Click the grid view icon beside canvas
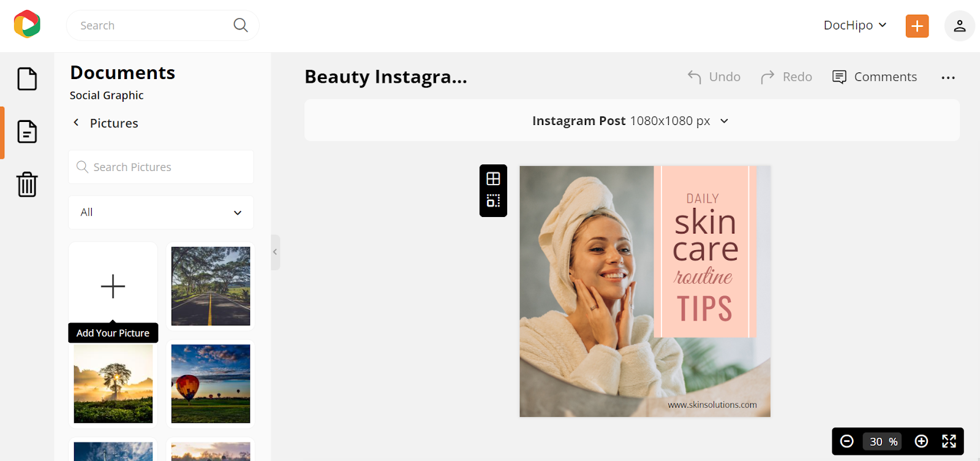 click(493, 178)
